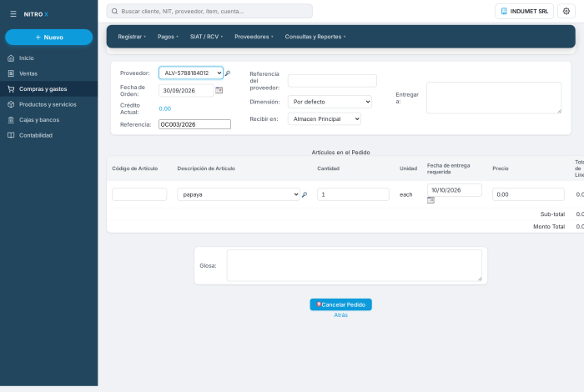584x392 pixels.
Task: Click the Precio field
Action: tap(528, 194)
